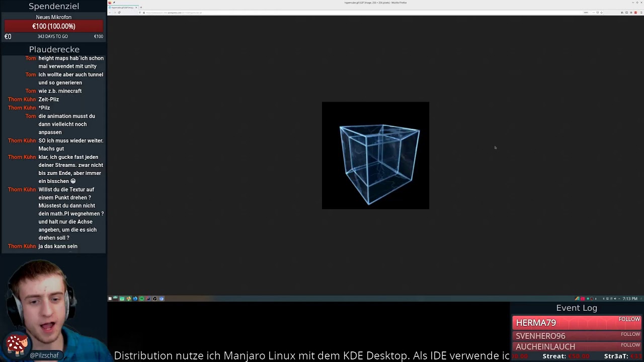Open the KDE application launcher
Viewport: 644px width, 362px height.
(110, 299)
